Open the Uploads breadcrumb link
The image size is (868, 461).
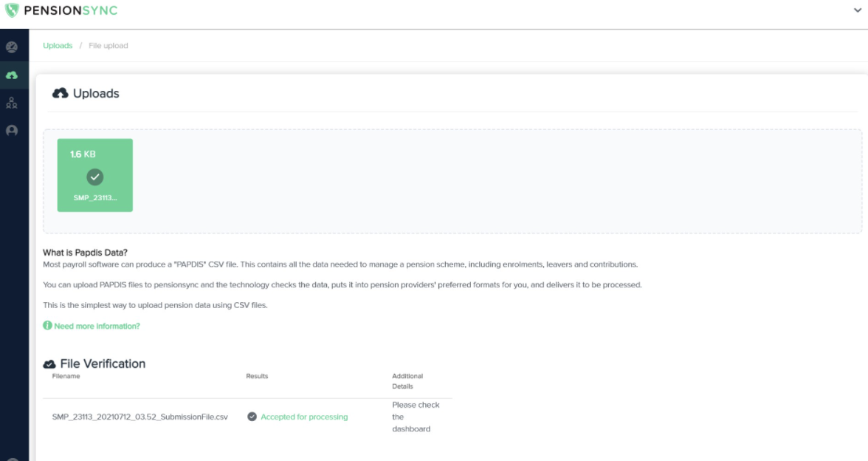click(57, 45)
